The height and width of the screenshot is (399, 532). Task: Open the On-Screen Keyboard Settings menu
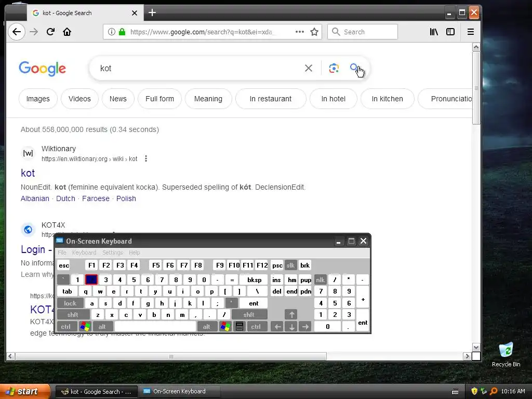click(x=113, y=252)
